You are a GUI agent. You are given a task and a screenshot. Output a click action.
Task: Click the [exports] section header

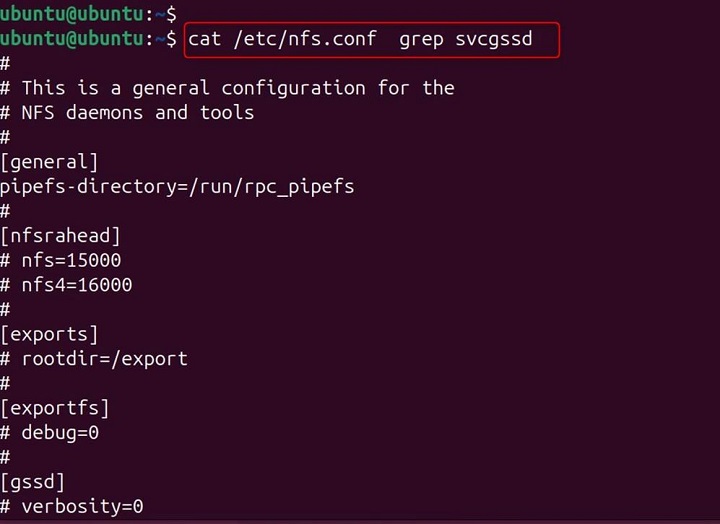click(x=49, y=334)
